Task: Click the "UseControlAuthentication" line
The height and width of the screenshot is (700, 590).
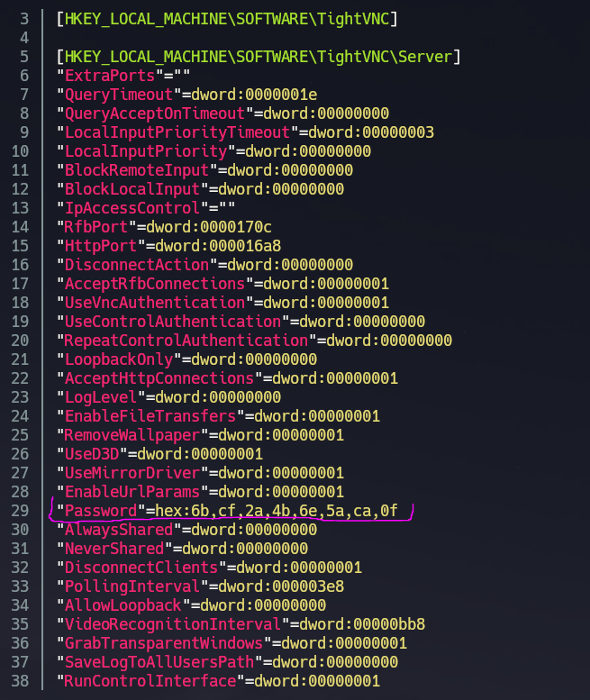Action: pyautogui.click(x=241, y=322)
